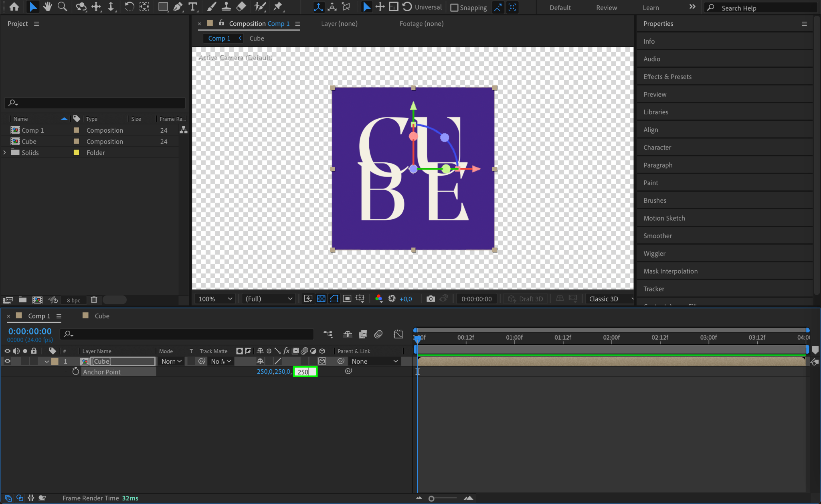Screen dimensions: 821x504
Task: Click the Rotation tool icon
Action: pos(129,7)
